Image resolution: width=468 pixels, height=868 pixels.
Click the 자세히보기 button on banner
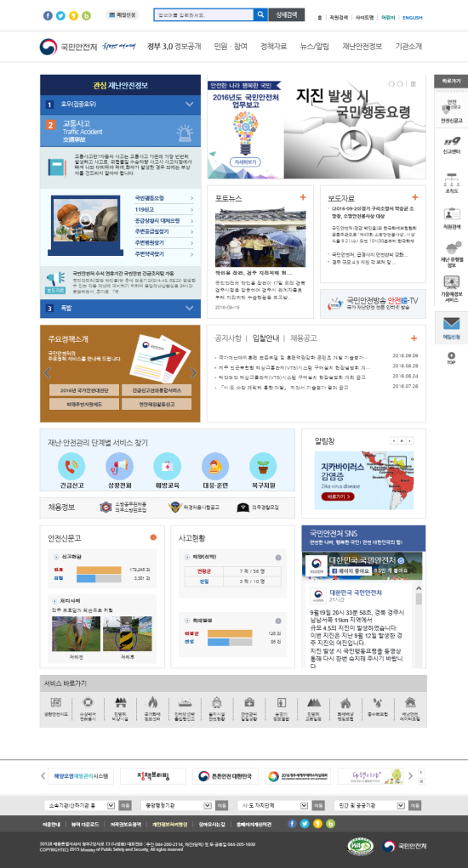click(245, 163)
